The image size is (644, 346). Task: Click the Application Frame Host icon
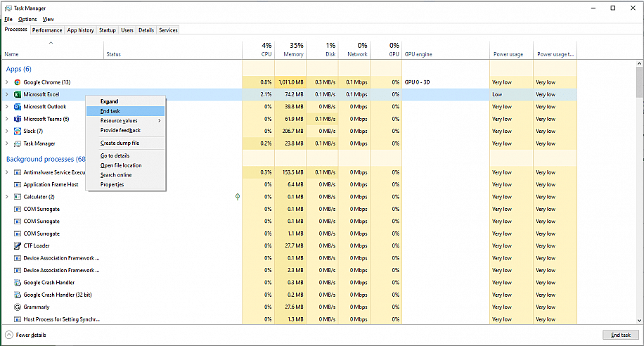18,184
